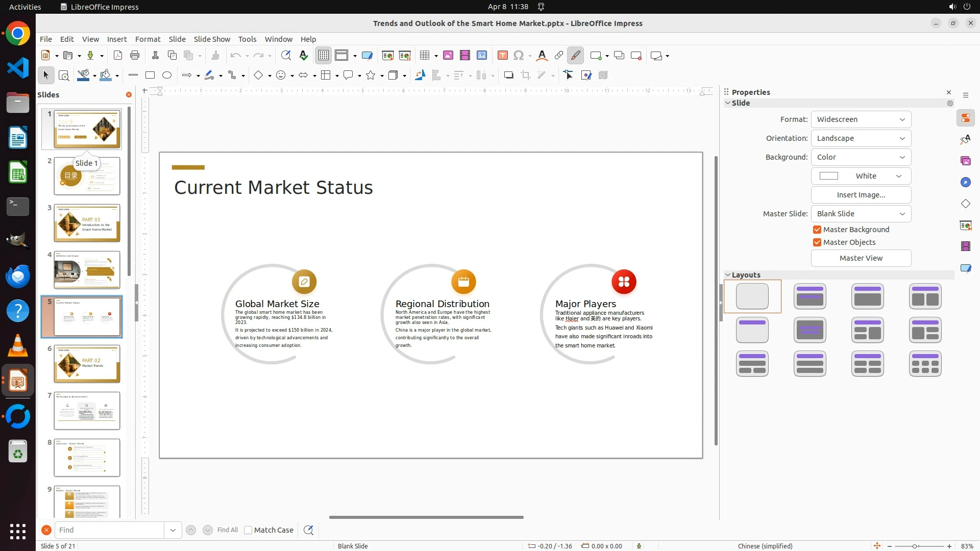Click the Insert Text Box icon

[x=503, y=56]
